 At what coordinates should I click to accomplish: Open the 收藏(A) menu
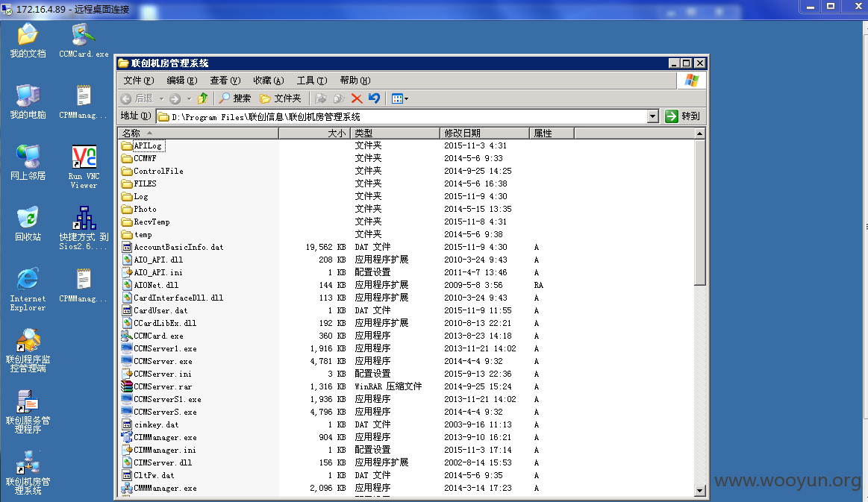[x=269, y=81]
